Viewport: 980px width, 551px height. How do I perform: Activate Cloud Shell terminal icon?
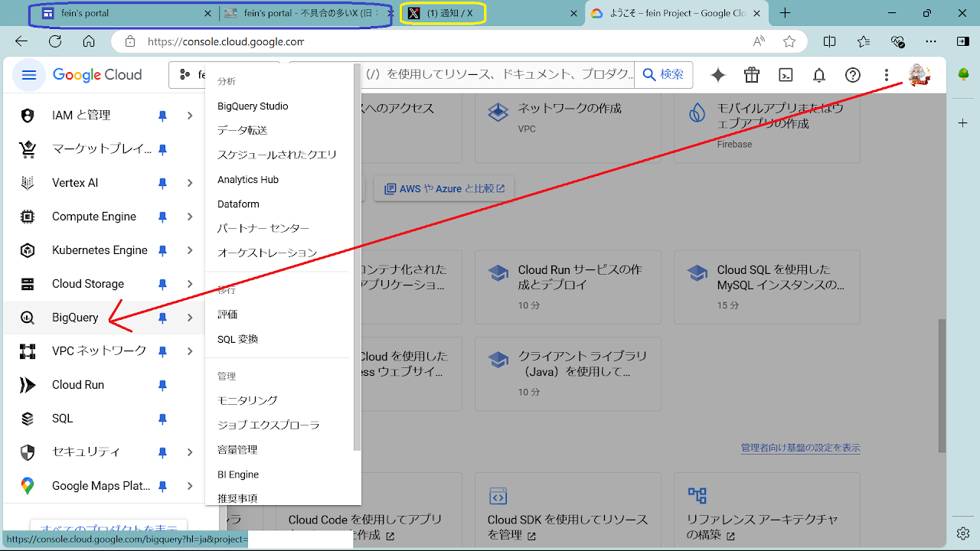[786, 75]
